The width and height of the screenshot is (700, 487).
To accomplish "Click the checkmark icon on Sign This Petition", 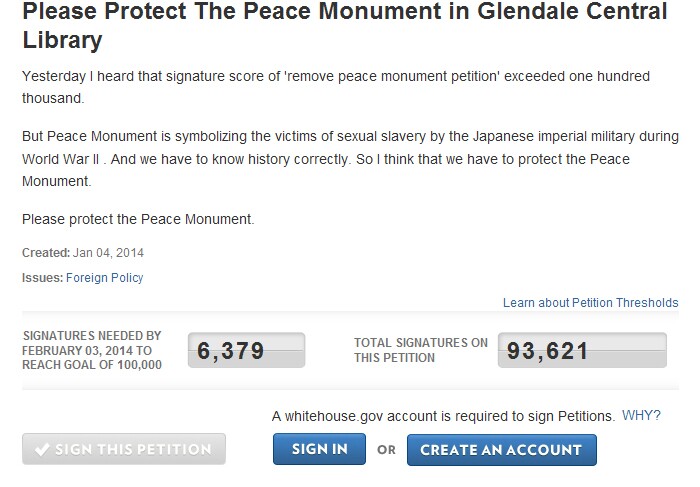I will [x=42, y=449].
